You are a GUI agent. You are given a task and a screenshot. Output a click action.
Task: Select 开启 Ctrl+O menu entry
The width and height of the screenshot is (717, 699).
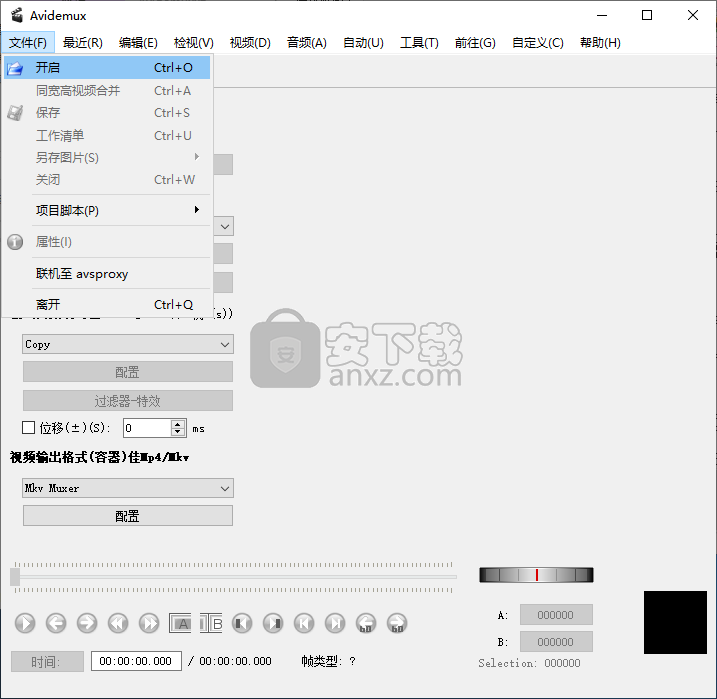coord(107,68)
